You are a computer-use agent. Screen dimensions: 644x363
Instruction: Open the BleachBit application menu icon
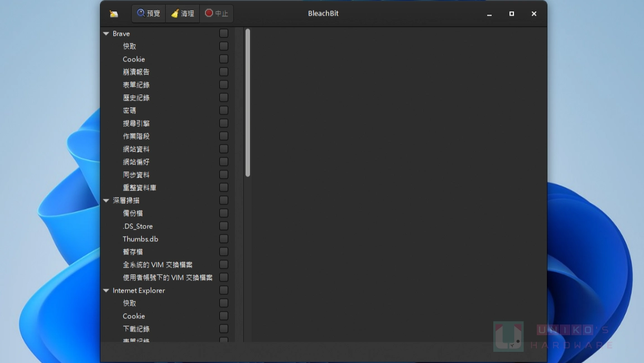pyautogui.click(x=114, y=13)
